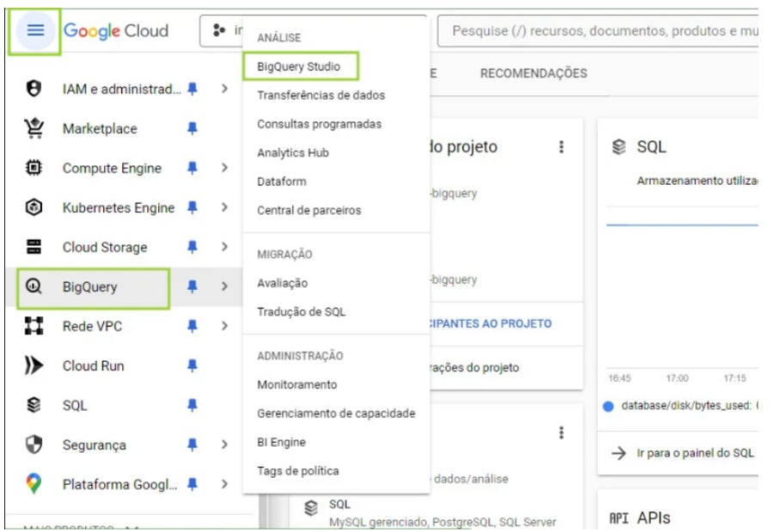Click the Segurança shield icon
The width and height of the screenshot is (773, 532).
[x=34, y=444]
